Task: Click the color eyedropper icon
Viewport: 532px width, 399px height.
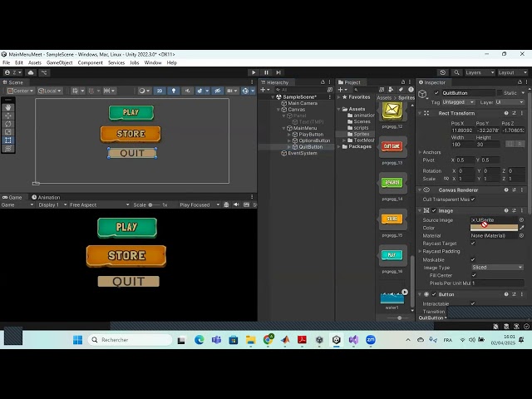Action: pyautogui.click(x=522, y=228)
